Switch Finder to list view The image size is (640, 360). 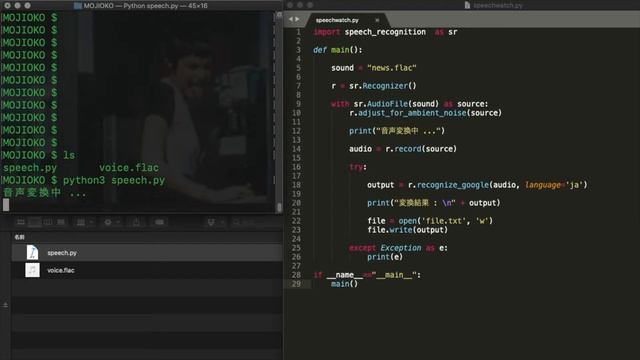(x=35, y=222)
